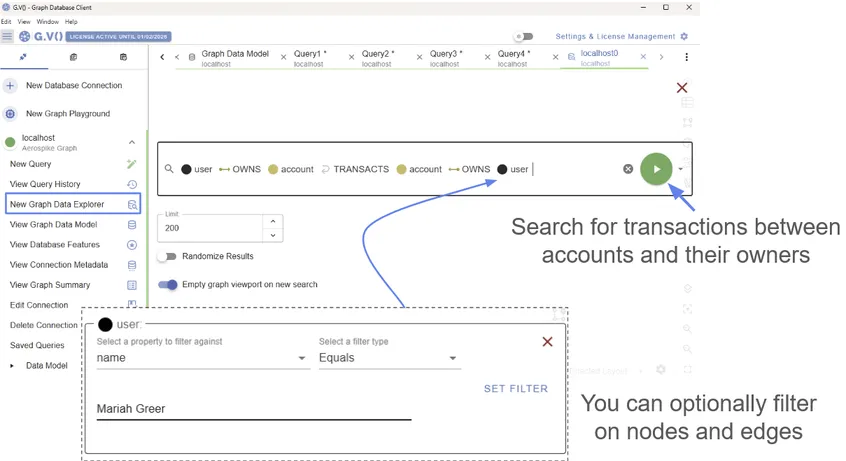
Task: Open the Edit menu
Action: [x=6, y=22]
